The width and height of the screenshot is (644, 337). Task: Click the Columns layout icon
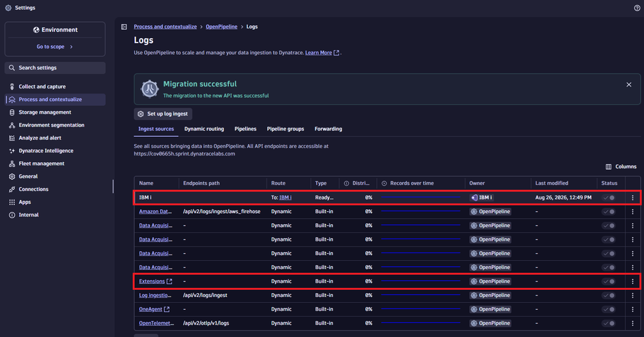click(609, 167)
